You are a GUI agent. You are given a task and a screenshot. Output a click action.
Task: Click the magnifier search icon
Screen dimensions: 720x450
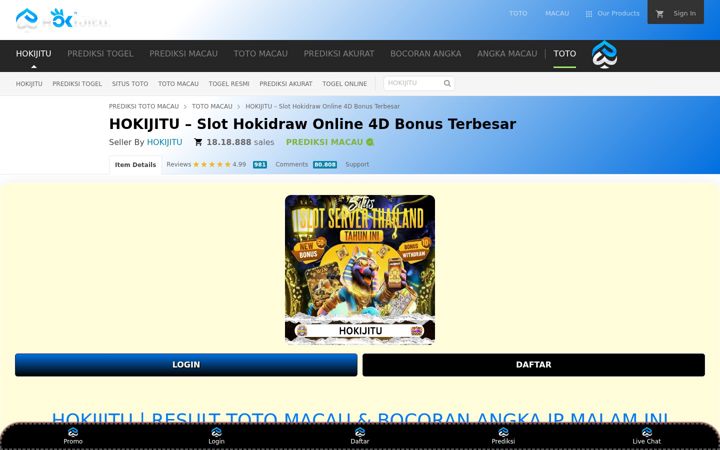447,83
